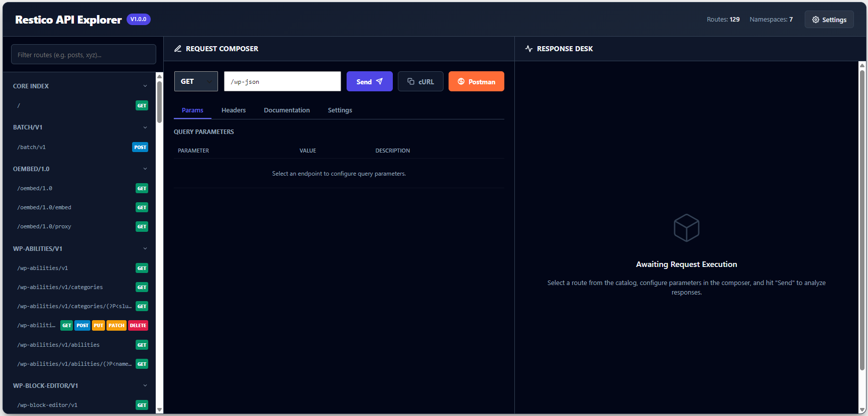Click the VALUE column header
The height and width of the screenshot is (416, 868).
307,151
